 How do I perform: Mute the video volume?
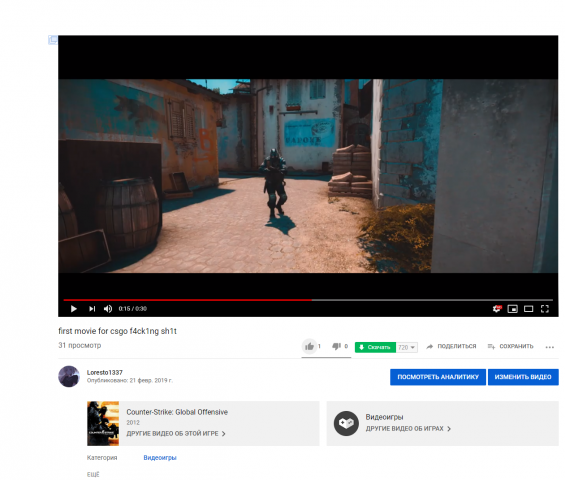108,308
